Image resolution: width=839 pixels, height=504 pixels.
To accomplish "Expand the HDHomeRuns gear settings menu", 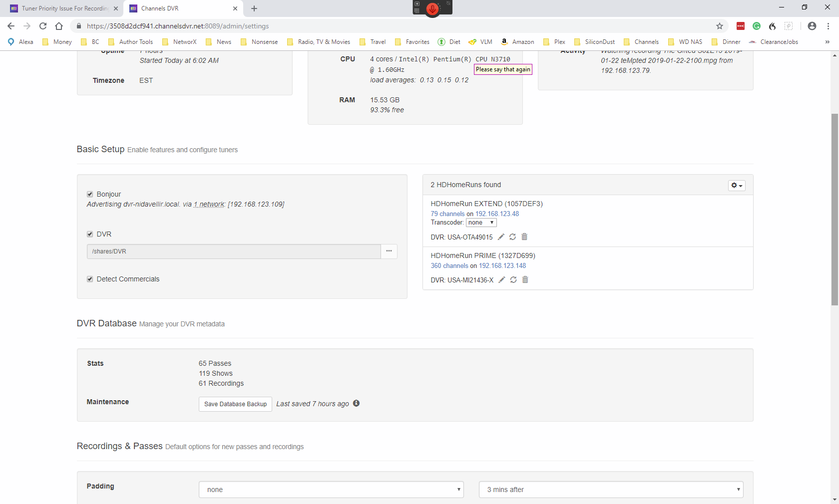I will point(736,186).
